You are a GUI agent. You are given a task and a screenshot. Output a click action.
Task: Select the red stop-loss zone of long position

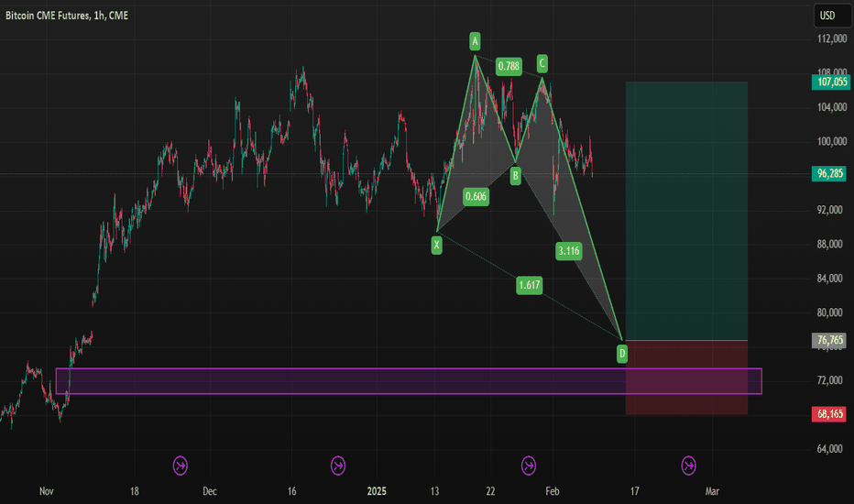click(686, 378)
